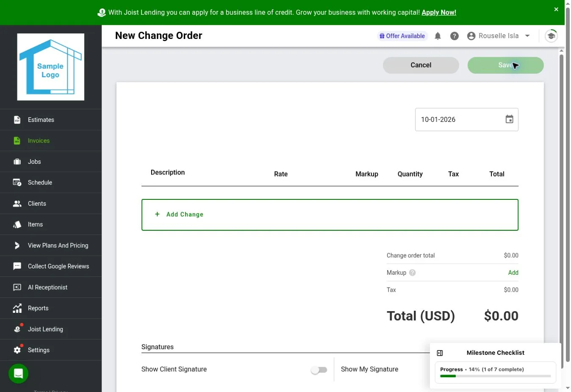
Task: Collapse the Milestone Checklist panel icon
Action: tap(440, 353)
